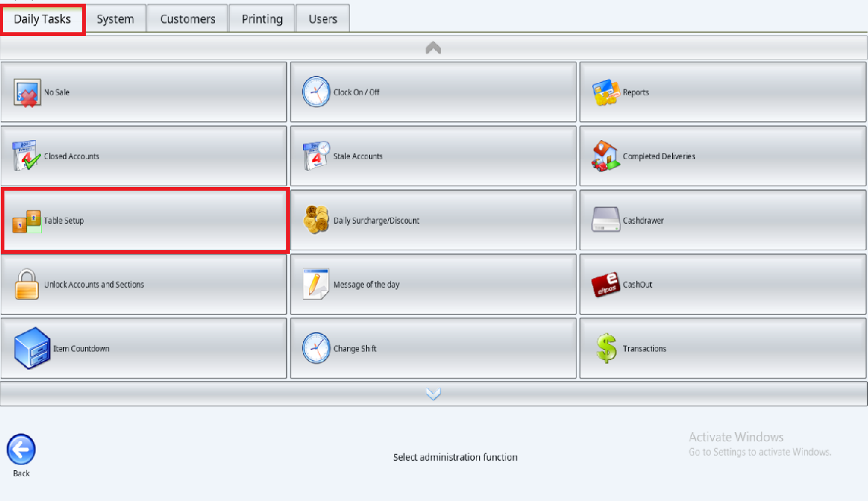
Task: Open the Customers tab
Action: point(188,19)
